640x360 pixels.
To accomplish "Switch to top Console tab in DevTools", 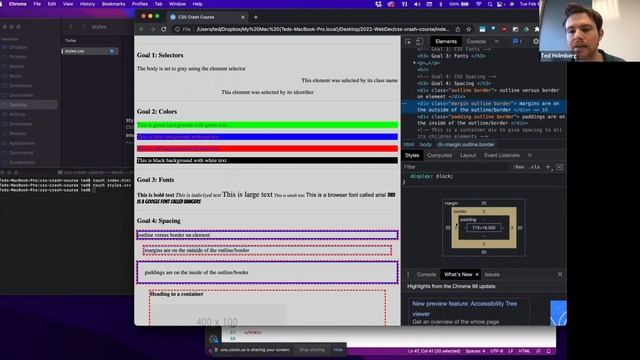I will coord(476,42).
